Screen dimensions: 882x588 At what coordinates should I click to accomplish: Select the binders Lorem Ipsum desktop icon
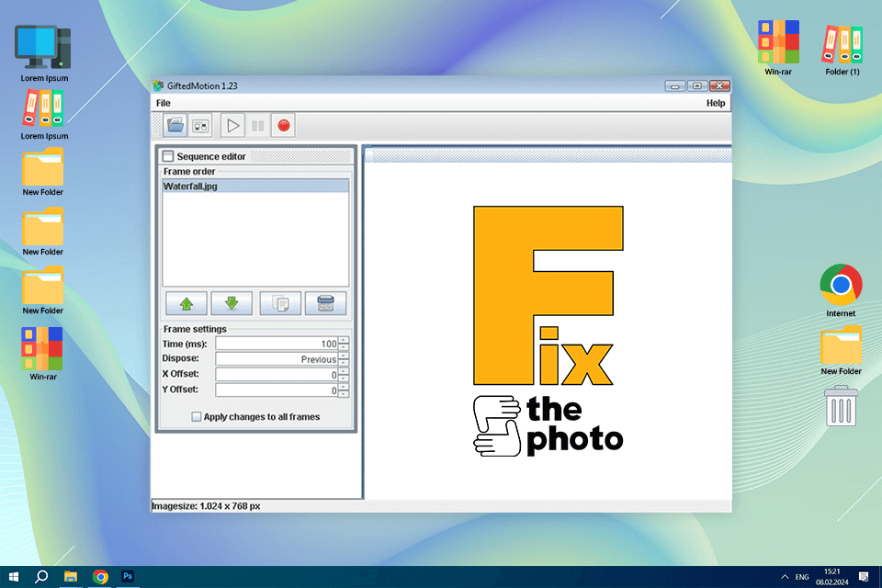tap(44, 115)
